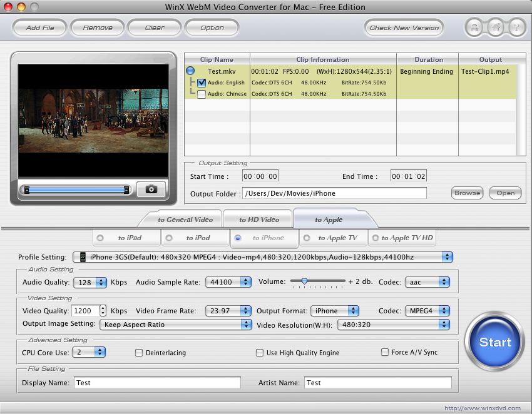
Task: Check the Audio: English track checkbox
Action: pos(202,83)
